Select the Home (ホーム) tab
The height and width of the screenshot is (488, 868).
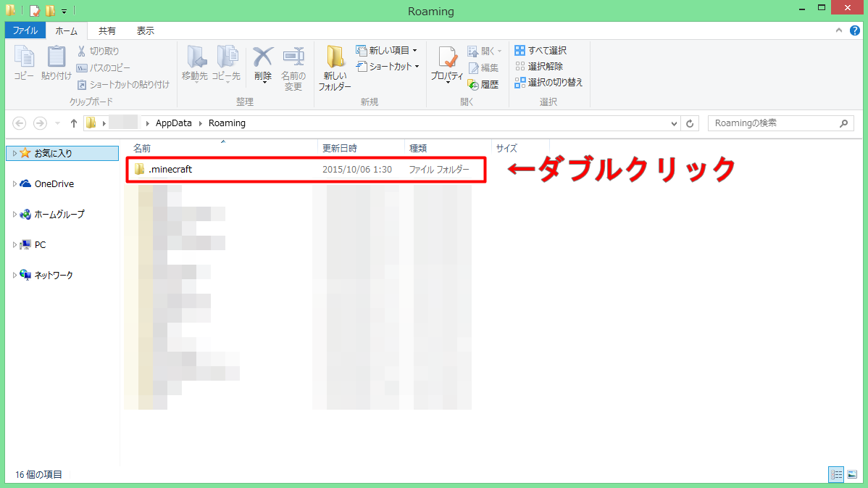(67, 31)
